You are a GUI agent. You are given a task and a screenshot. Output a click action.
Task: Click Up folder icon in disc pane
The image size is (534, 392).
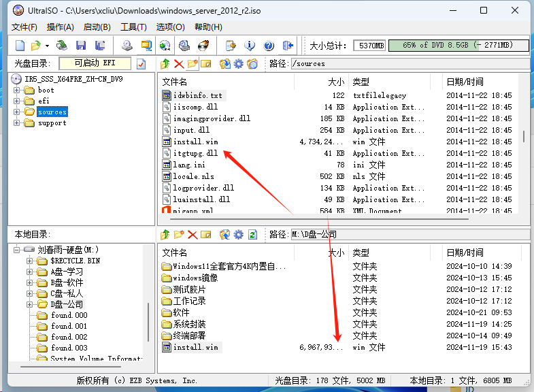[x=165, y=64]
